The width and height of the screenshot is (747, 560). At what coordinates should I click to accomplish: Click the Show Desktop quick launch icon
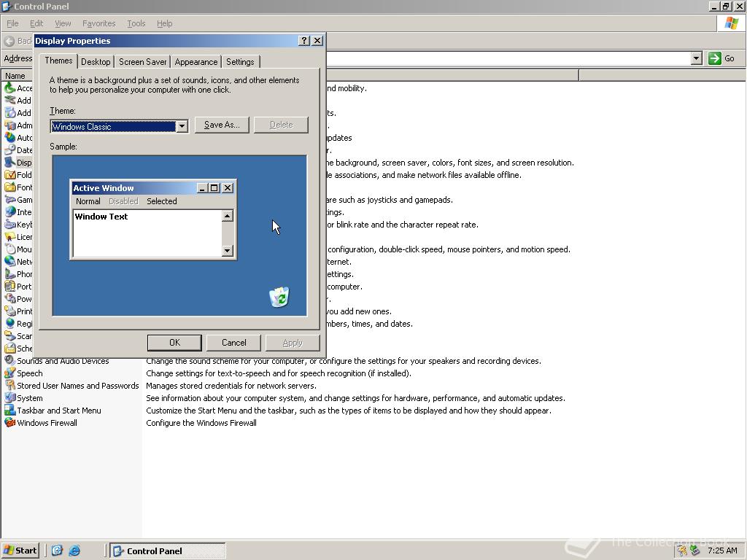57,551
